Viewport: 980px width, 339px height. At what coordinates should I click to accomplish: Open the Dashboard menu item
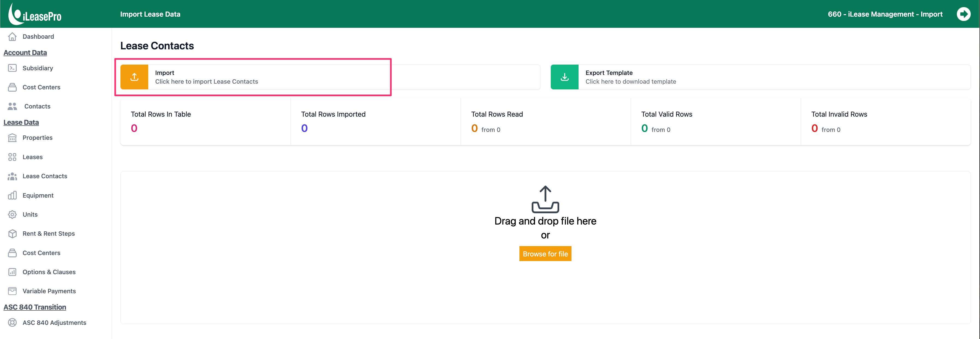point(38,37)
